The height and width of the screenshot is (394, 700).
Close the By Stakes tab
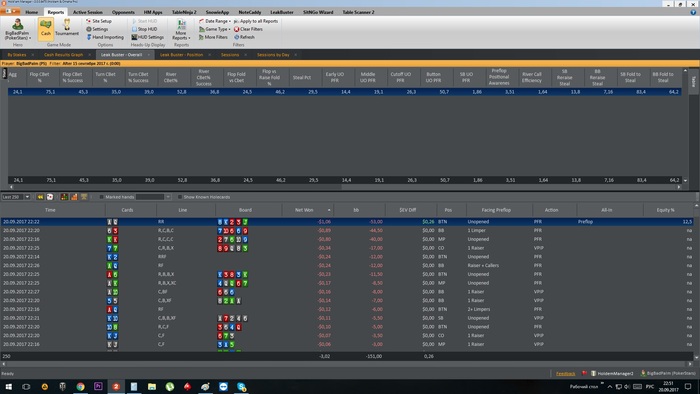click(33, 55)
